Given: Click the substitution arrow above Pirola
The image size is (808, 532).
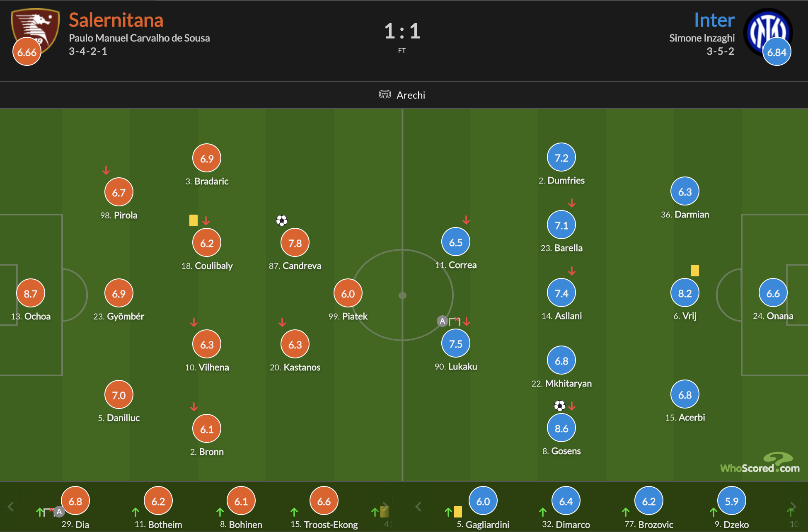Looking at the screenshot, I should pos(106,170).
